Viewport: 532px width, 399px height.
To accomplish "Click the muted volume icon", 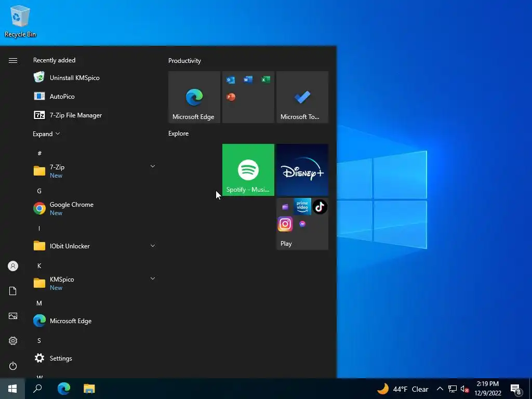I will (464, 389).
